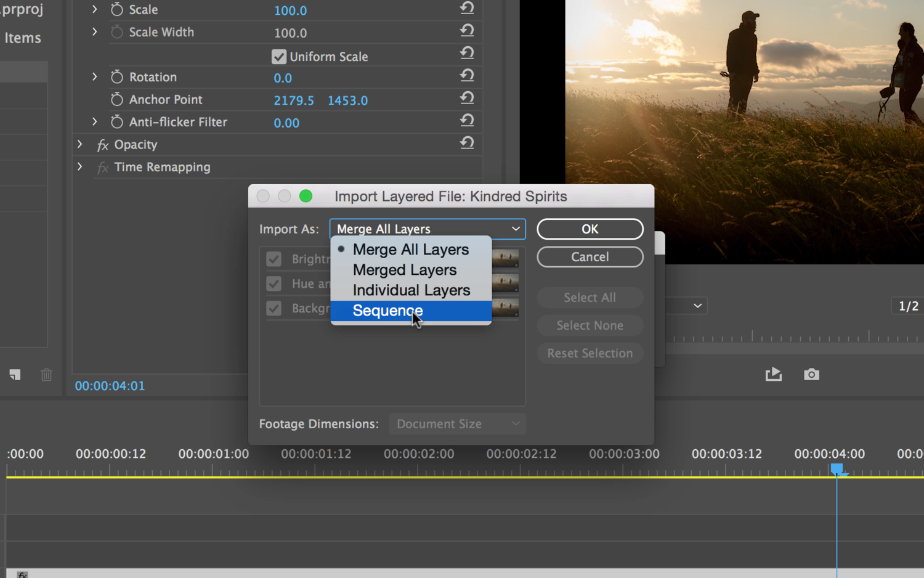
Task: Click the Anchor Point stopwatch icon
Action: 116,99
